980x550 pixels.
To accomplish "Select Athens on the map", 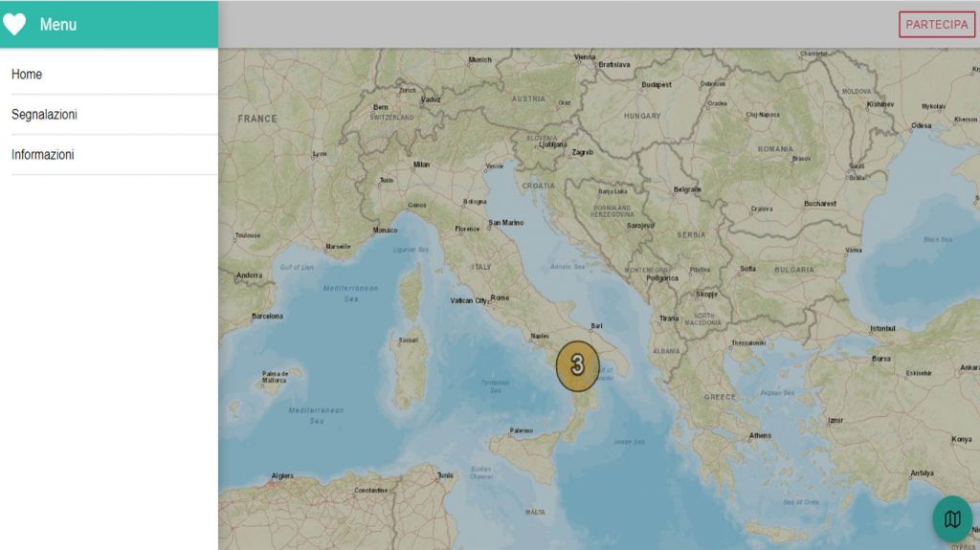I will tap(760, 435).
